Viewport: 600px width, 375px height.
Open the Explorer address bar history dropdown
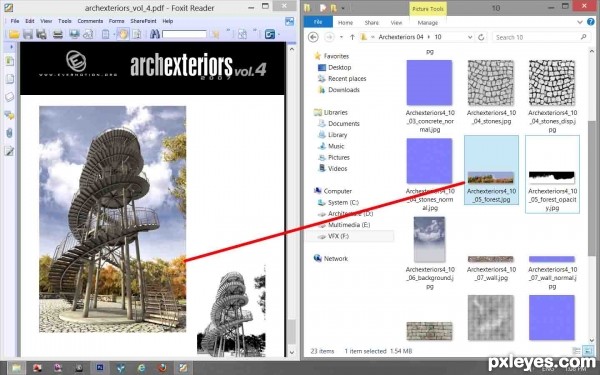coord(470,37)
